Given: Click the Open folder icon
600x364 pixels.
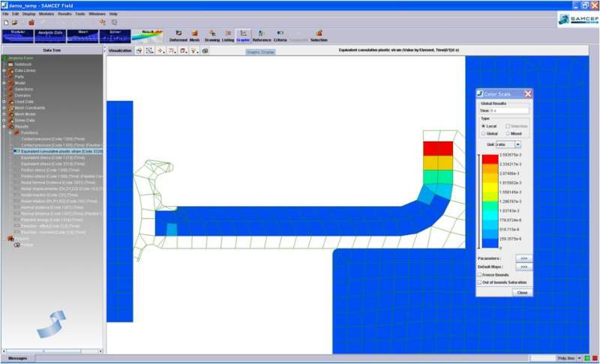Looking at the screenshot, I should pyautogui.click(x=14, y=22).
